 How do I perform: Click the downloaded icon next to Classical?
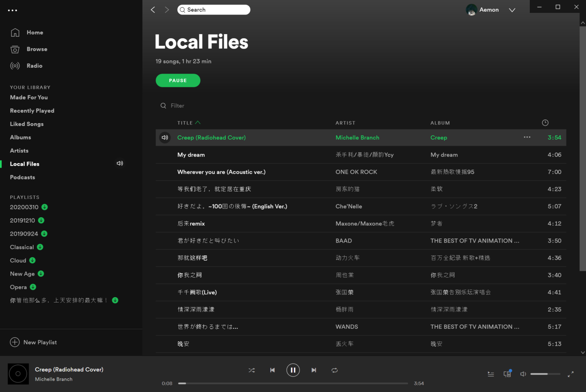[40, 247]
